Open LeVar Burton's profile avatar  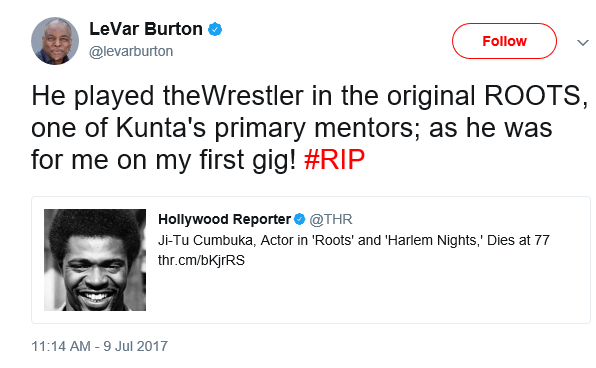tap(55, 41)
